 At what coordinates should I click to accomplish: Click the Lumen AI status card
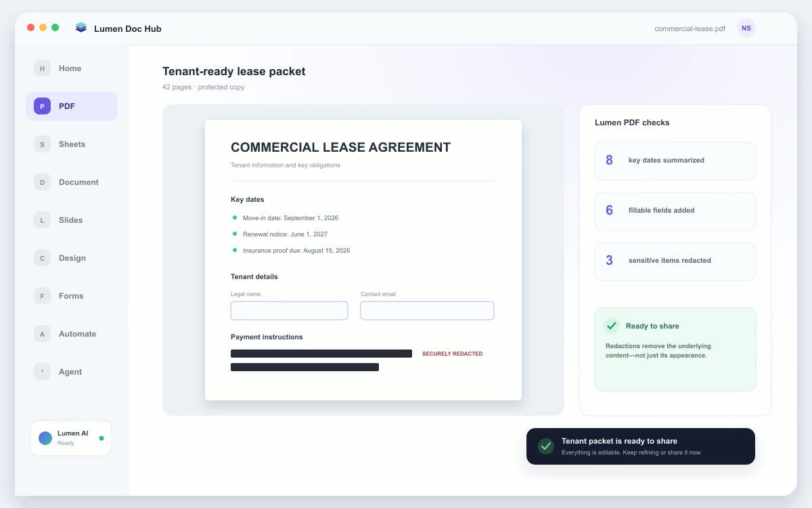coord(71,438)
